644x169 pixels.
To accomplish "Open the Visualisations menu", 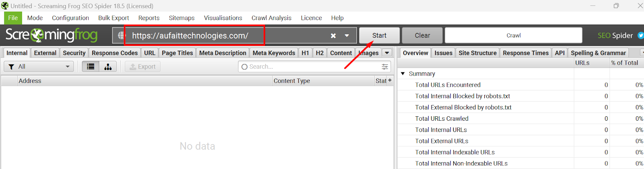I will [x=223, y=18].
